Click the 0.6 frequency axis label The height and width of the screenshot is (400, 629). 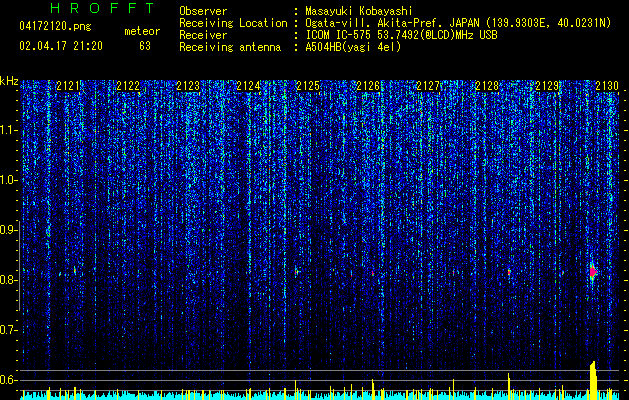(x=9, y=380)
